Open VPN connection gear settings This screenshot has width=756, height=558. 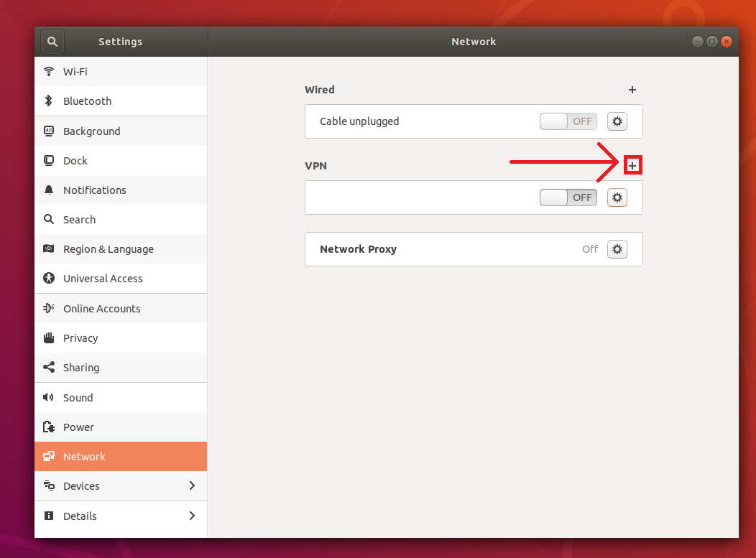point(617,197)
